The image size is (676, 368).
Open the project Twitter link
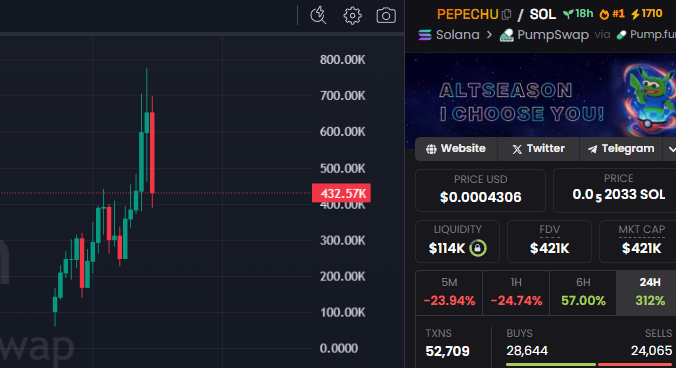[x=538, y=149]
